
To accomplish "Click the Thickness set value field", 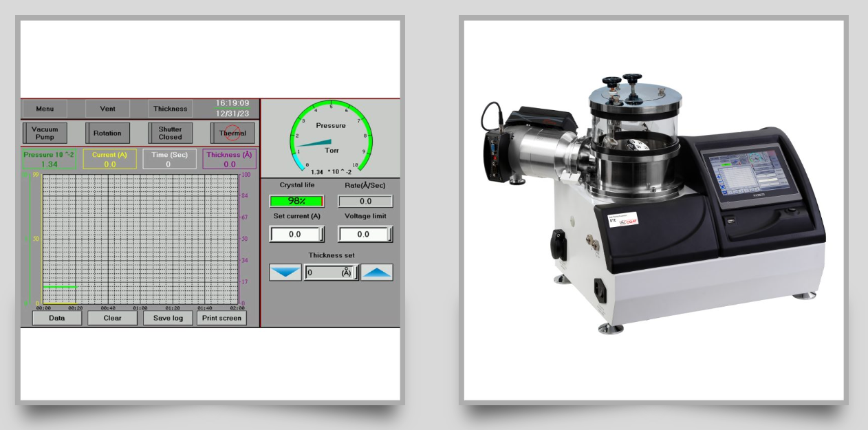I will (x=331, y=273).
